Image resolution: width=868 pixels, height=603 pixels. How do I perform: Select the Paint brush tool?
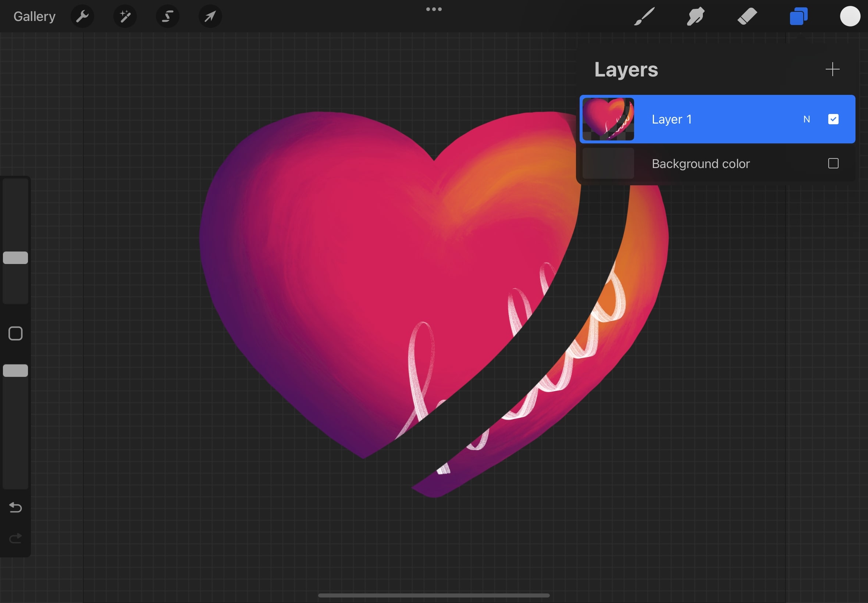644,16
